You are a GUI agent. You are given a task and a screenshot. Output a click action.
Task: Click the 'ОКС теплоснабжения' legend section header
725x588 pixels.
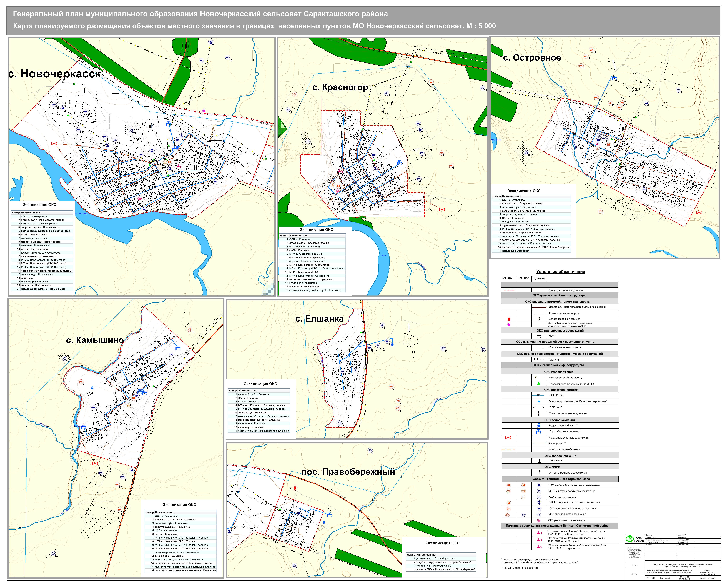pyautogui.click(x=560, y=456)
